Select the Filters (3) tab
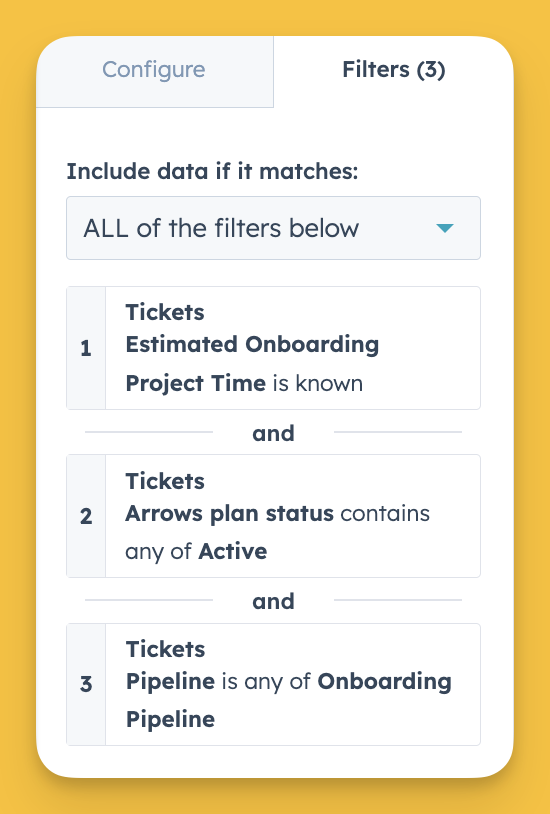Viewport: 550px width, 814px height. tap(394, 70)
